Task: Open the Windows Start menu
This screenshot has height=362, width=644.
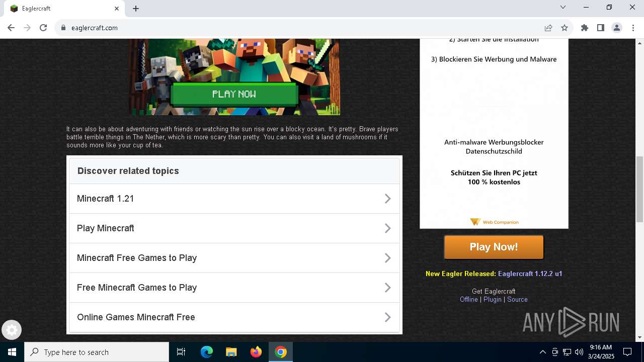Action: tap(12, 352)
